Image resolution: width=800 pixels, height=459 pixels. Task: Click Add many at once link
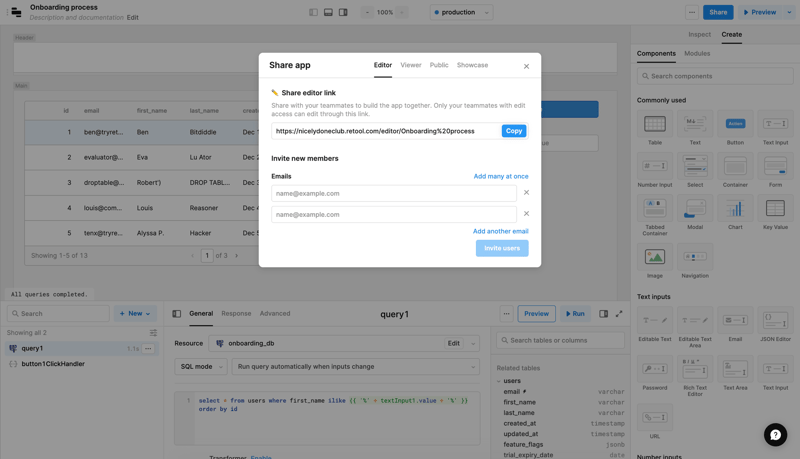point(501,176)
